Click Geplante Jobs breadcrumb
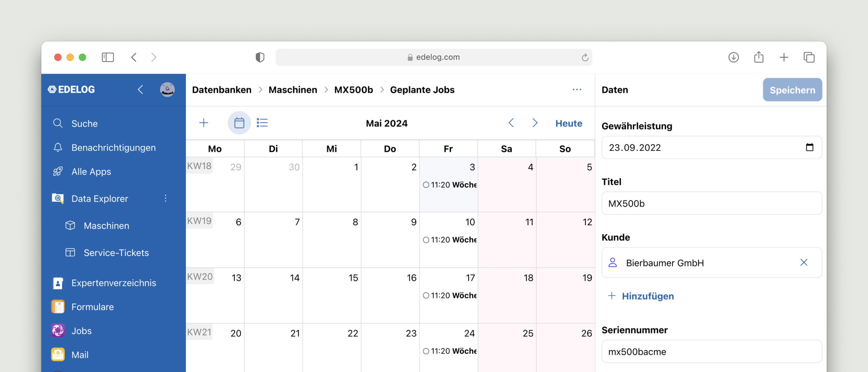Screen dimensions: 868x372 (x=422, y=90)
